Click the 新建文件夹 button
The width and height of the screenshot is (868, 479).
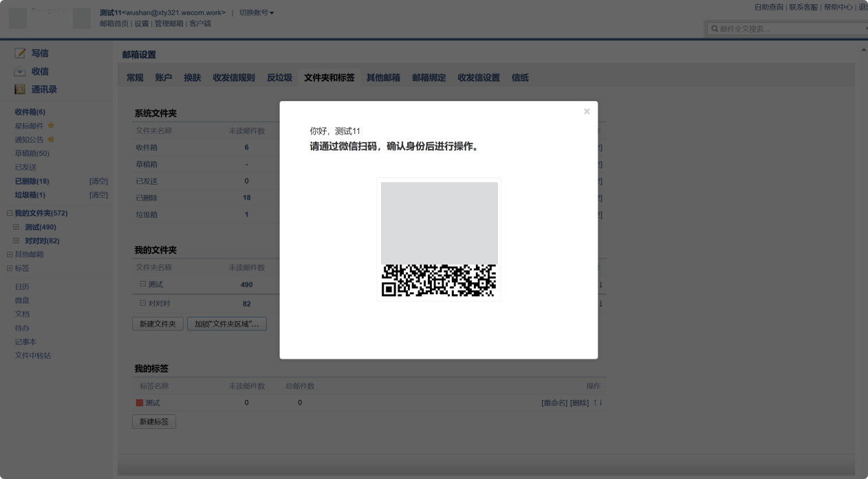pyautogui.click(x=158, y=324)
